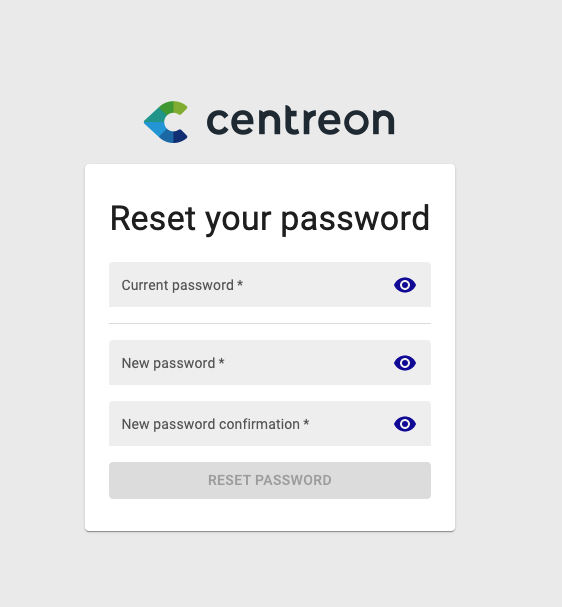Toggle visibility of the New password field
Viewport: 562px width, 607px height.
coord(405,363)
